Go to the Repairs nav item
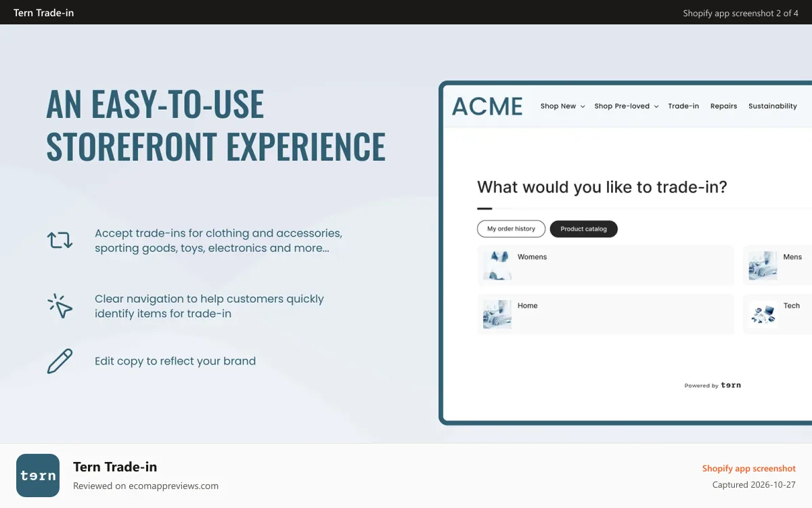 (723, 106)
